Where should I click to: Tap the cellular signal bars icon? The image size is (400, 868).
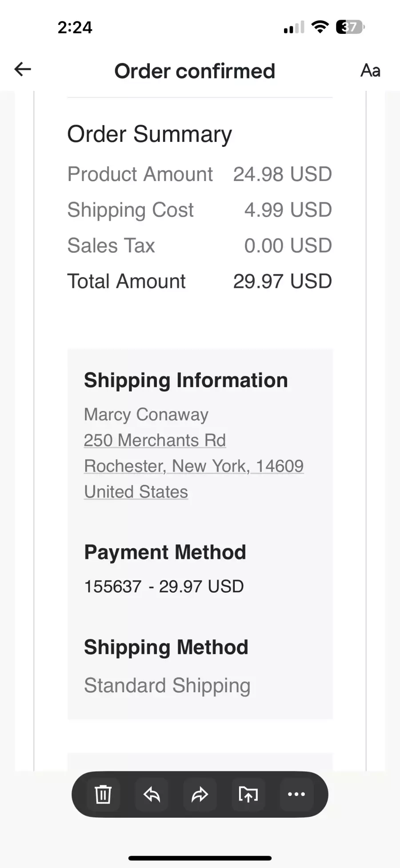pyautogui.click(x=294, y=28)
